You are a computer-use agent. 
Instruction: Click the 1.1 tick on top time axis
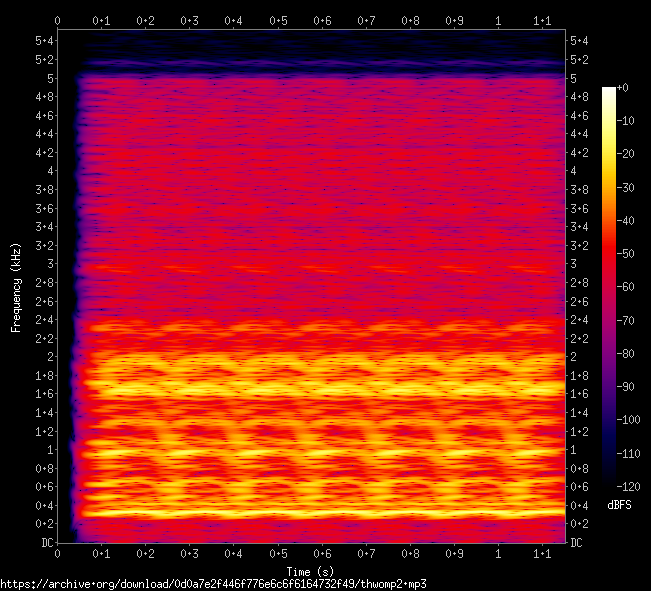[542, 20]
